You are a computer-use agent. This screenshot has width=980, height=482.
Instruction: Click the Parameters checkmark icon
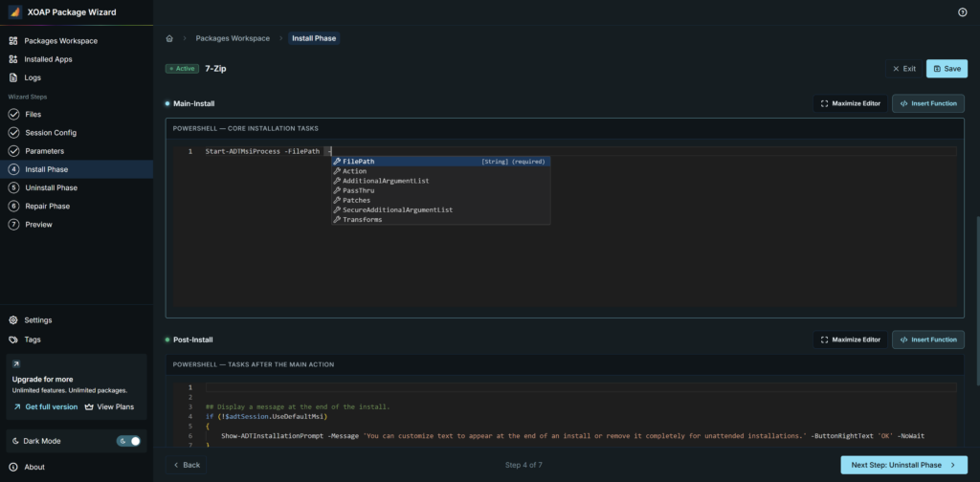pyautogui.click(x=13, y=151)
